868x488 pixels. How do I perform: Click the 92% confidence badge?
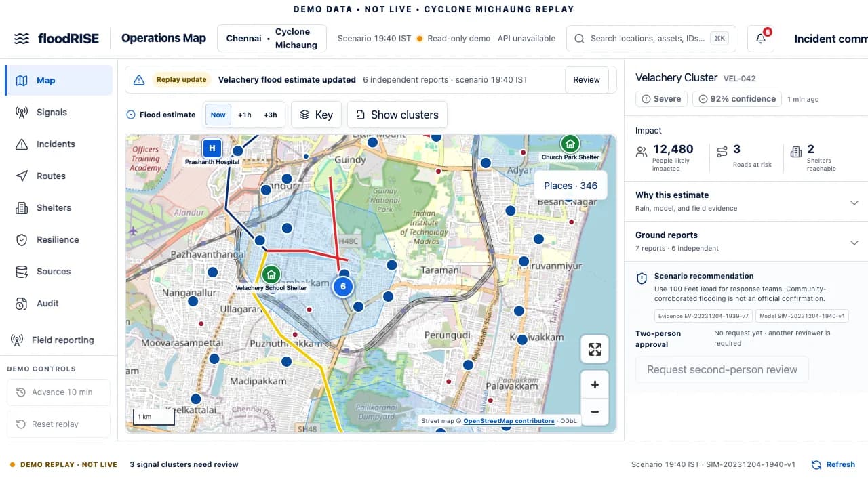point(737,99)
